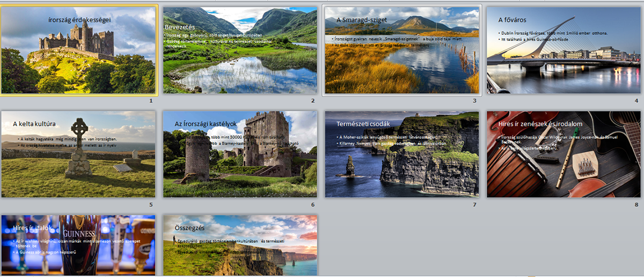Click slide number 2 label
This screenshot has height=277, width=644.
coord(313,101)
